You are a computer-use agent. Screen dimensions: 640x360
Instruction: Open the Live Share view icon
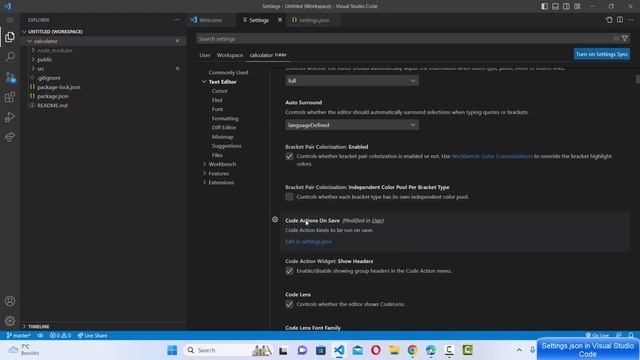(x=10, y=137)
